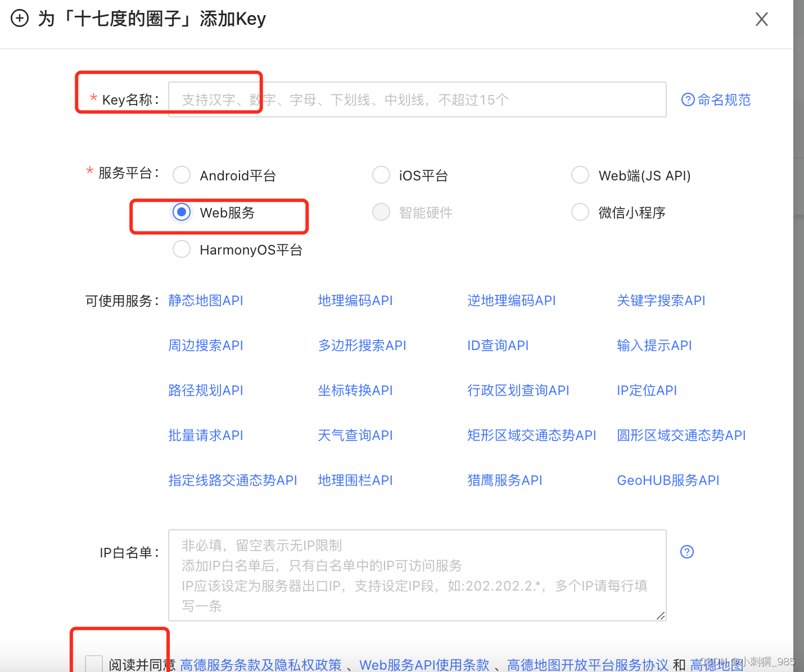The height and width of the screenshot is (672, 804).
Task: Click the 静态地图API link
Action: coord(205,300)
